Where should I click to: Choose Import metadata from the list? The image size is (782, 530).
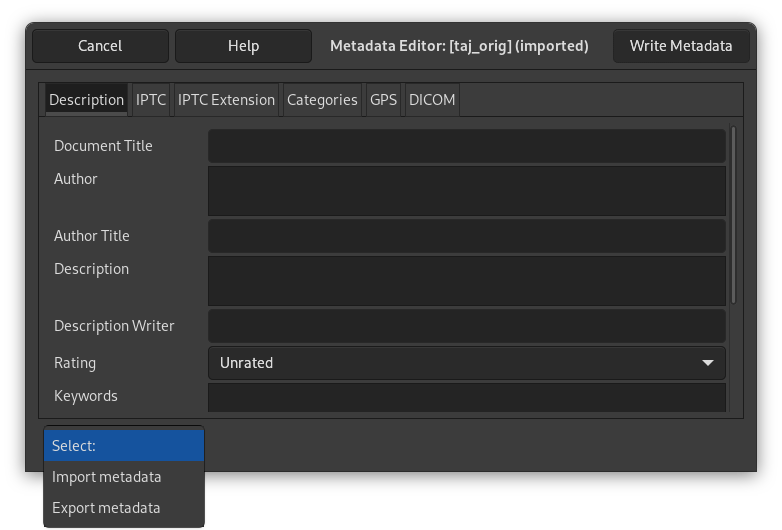(x=107, y=477)
